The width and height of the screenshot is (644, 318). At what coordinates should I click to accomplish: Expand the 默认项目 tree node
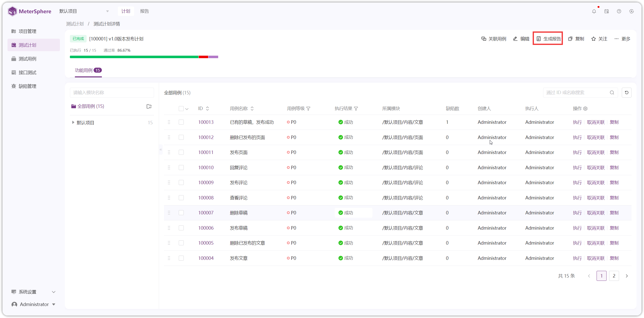[x=73, y=123]
